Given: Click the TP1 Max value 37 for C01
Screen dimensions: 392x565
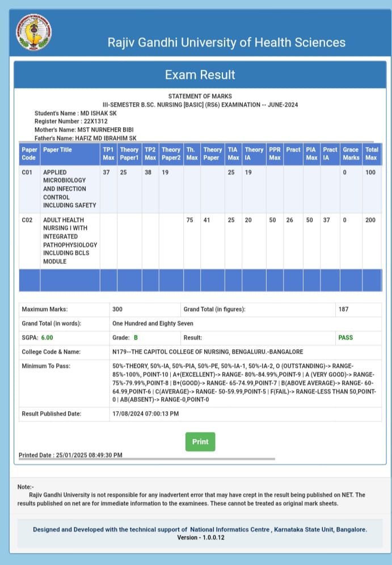Looking at the screenshot, I should [106, 172].
